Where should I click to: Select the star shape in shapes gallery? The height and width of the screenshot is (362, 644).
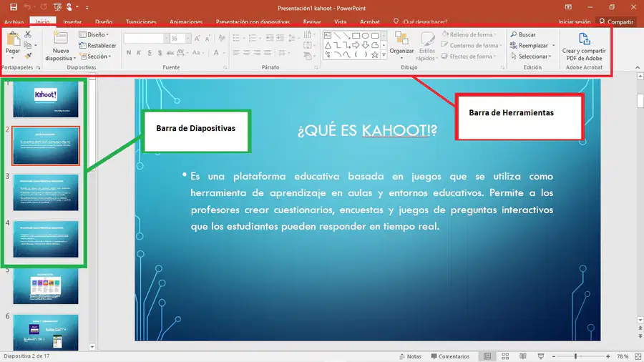pyautogui.click(x=374, y=54)
